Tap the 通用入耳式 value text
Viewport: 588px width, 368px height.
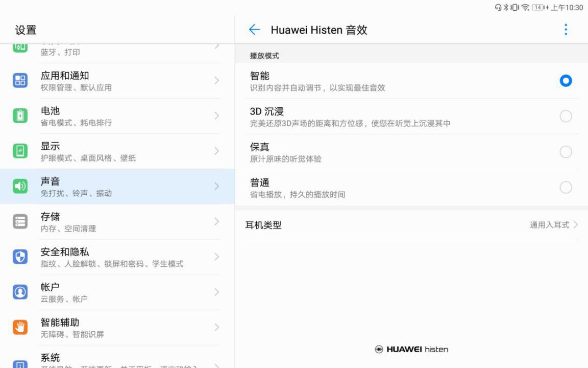(549, 225)
